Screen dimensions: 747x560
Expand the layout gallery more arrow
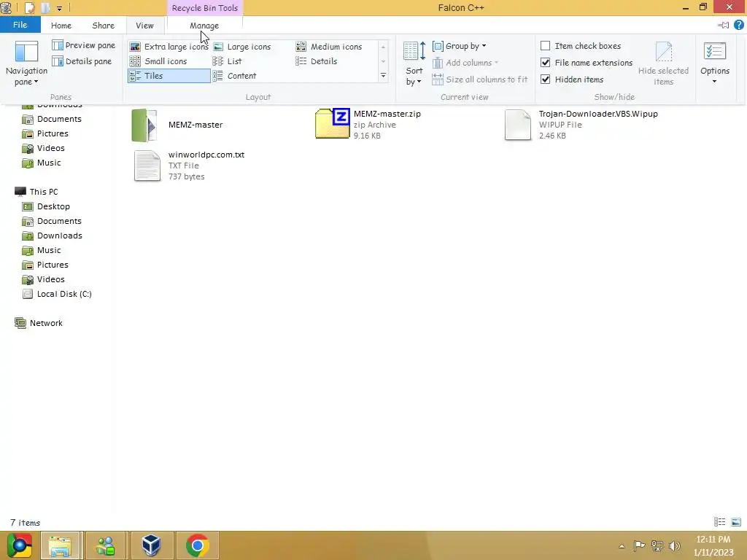click(383, 76)
